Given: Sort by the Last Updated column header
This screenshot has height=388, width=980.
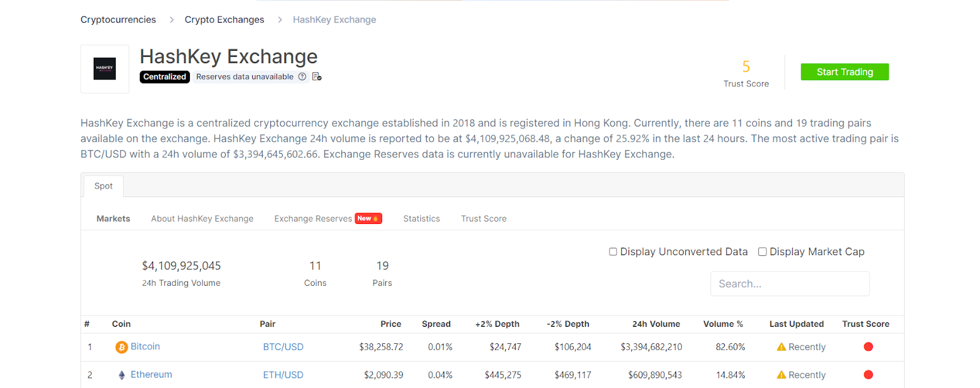Looking at the screenshot, I should point(796,324).
